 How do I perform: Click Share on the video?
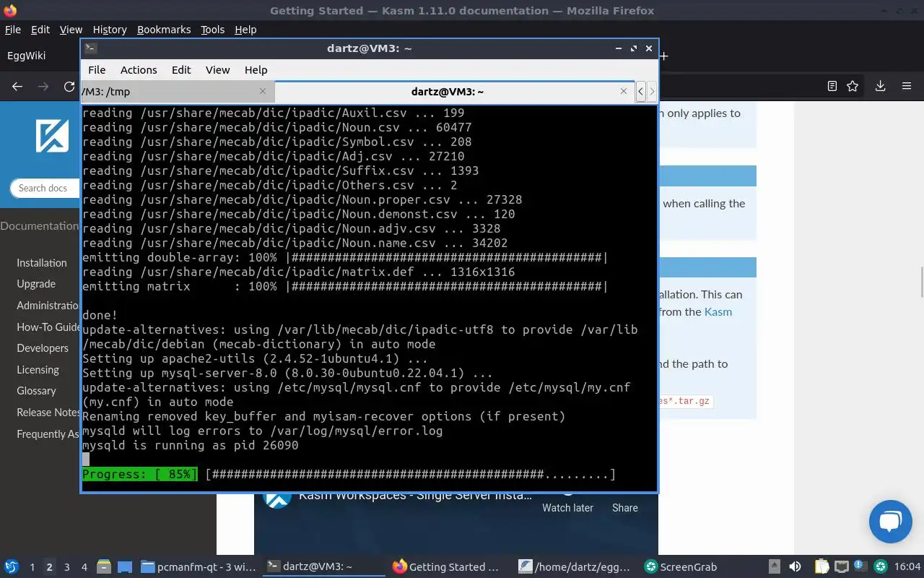pyautogui.click(x=625, y=508)
